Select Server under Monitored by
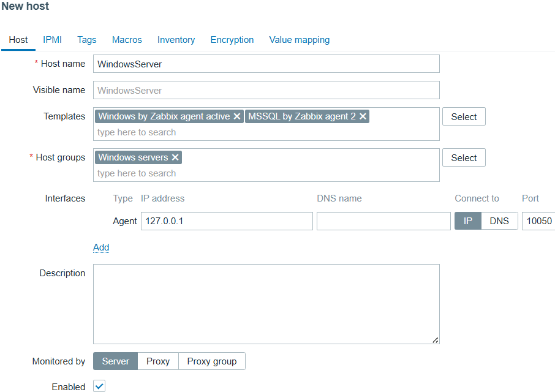 click(115, 361)
